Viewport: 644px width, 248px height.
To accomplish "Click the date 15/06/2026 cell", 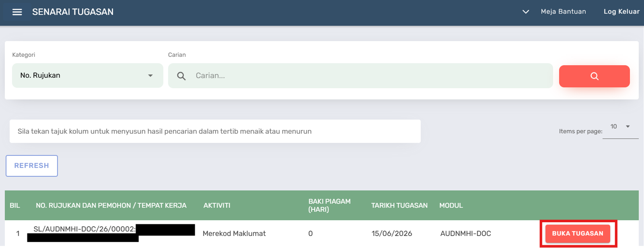I will pos(392,234).
